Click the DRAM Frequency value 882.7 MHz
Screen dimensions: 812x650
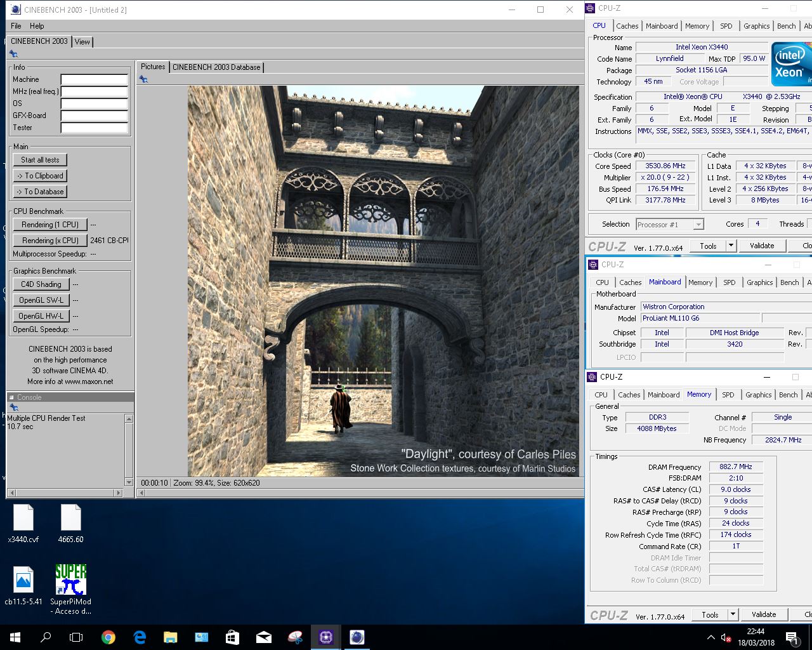pos(736,467)
